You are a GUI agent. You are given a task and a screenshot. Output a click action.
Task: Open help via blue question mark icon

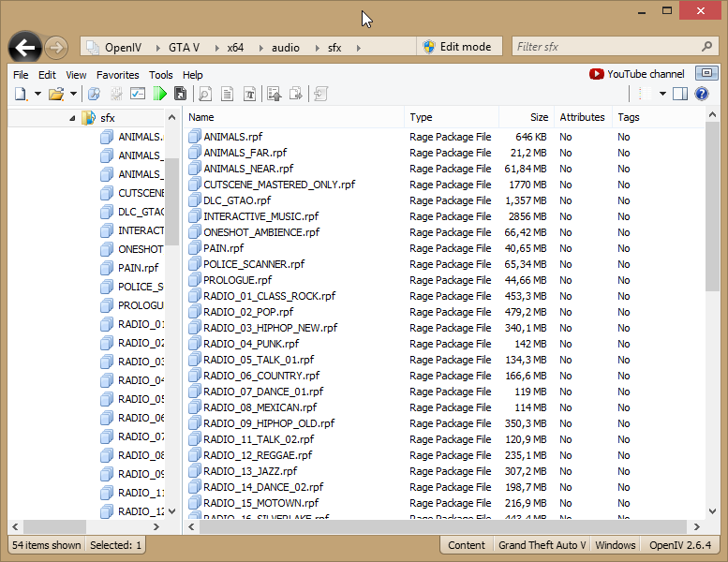(701, 94)
